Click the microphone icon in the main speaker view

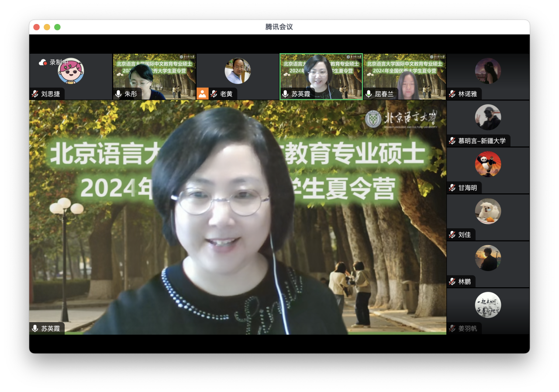[x=35, y=329]
